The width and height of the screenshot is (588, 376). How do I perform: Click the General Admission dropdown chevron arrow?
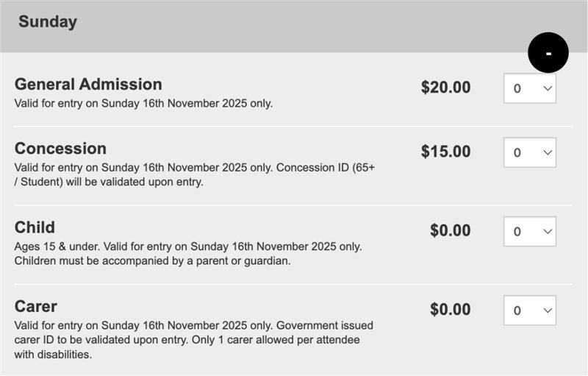coord(546,88)
